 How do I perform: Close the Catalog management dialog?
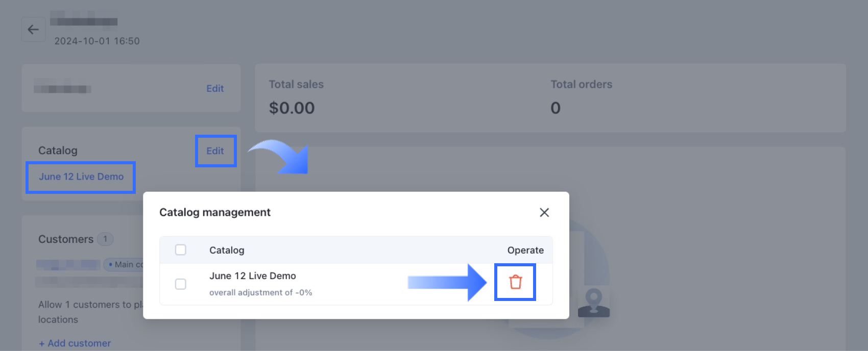(x=544, y=212)
